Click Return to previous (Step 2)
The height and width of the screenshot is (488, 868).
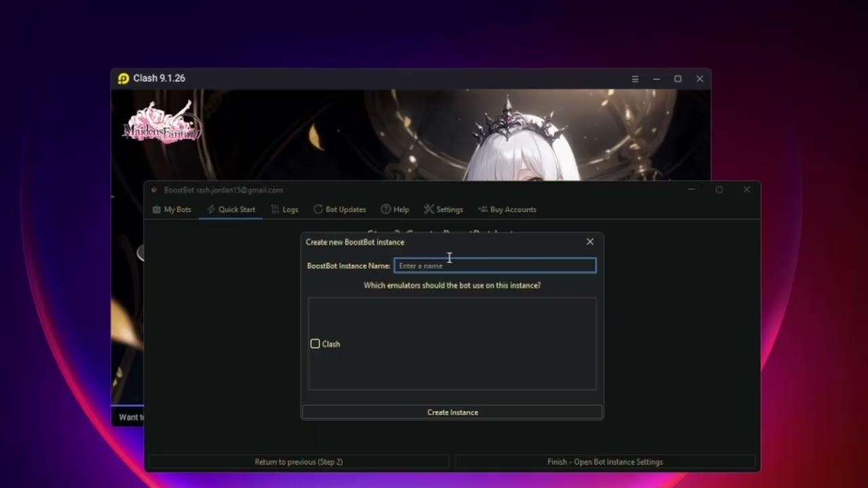pyautogui.click(x=298, y=462)
